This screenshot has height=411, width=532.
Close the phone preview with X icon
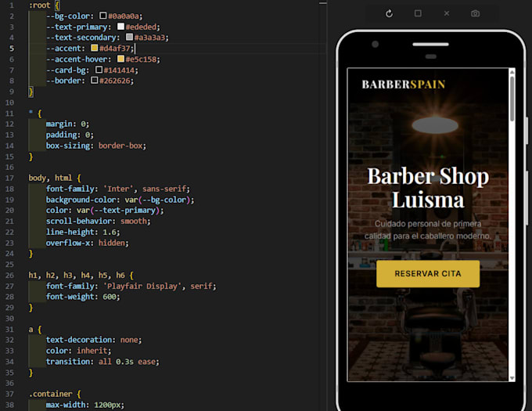pyautogui.click(x=447, y=13)
